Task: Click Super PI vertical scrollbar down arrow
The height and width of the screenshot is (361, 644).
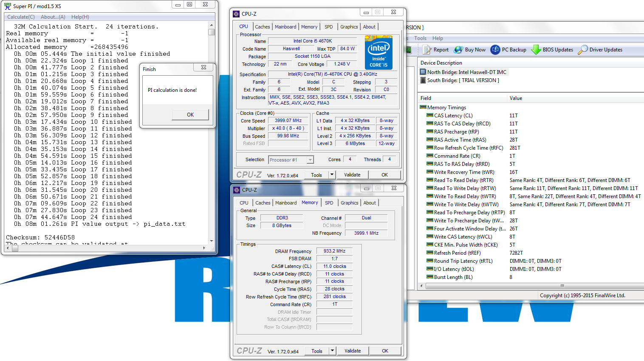Action: tap(212, 241)
